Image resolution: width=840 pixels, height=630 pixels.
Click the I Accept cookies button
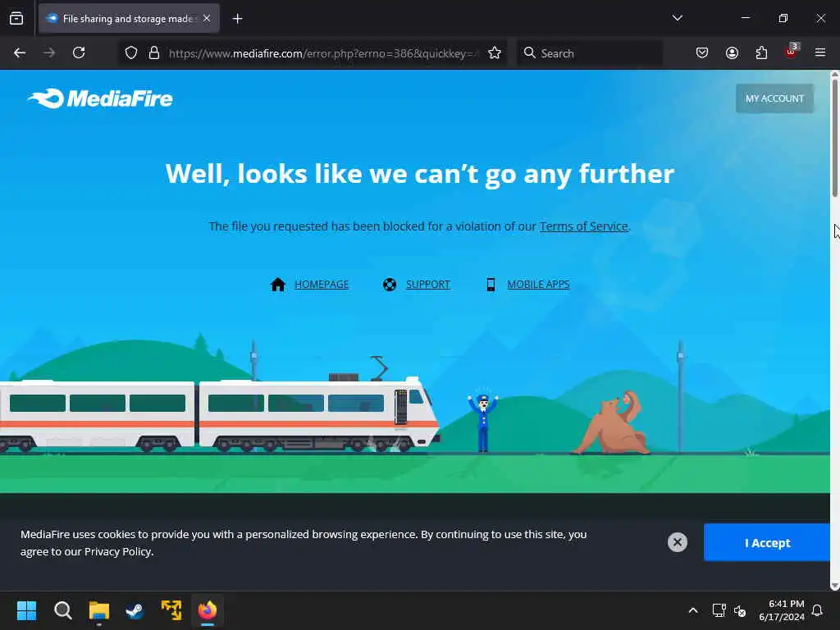767,543
